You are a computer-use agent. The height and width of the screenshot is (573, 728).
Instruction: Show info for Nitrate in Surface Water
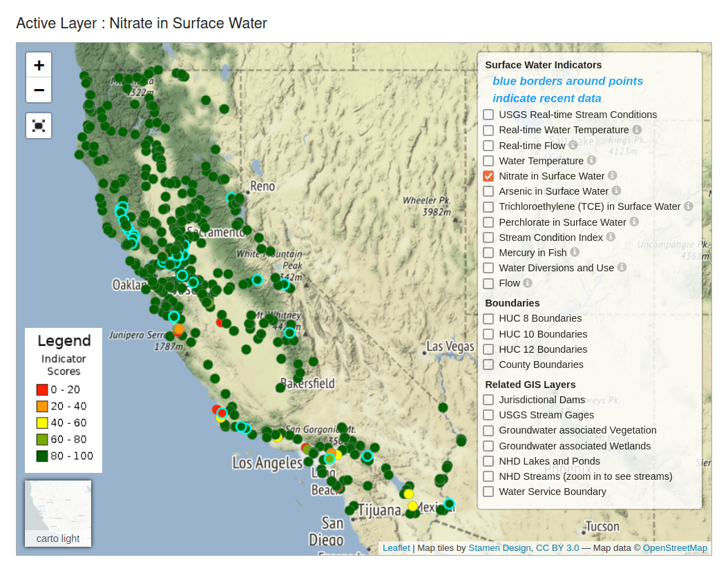[x=613, y=176]
